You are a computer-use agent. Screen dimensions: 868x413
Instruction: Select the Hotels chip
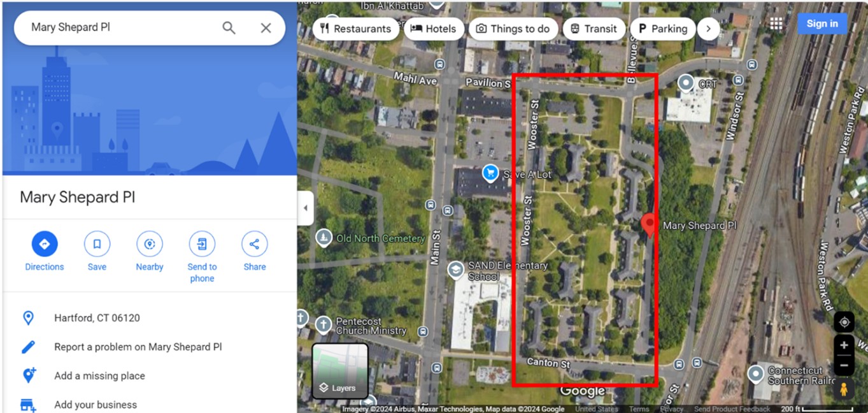434,29
